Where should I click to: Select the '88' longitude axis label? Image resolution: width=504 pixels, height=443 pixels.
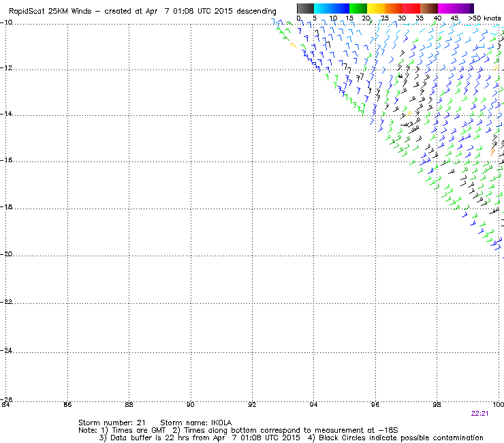(x=129, y=404)
